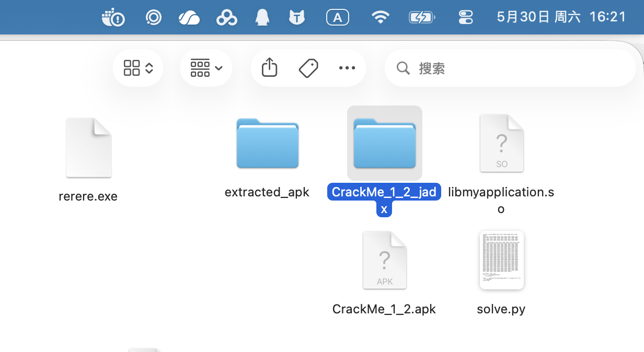Select the solve.py file thumbnail
The height and width of the screenshot is (352, 644).
tap(501, 260)
